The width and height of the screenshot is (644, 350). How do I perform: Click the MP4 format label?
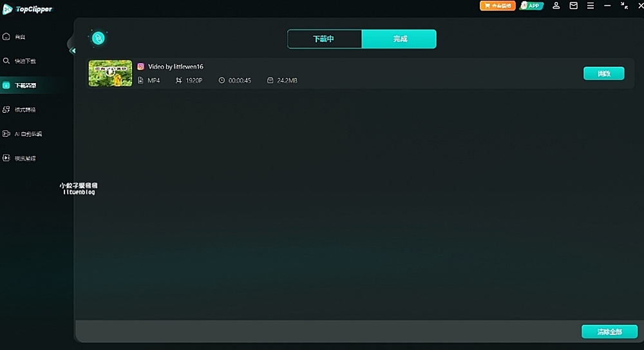(x=154, y=81)
